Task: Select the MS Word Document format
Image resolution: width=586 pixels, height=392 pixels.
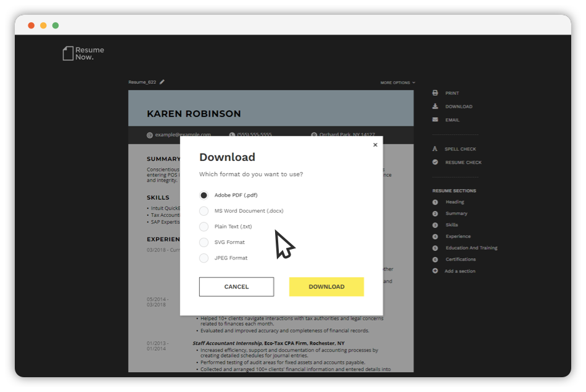Action: coord(204,211)
